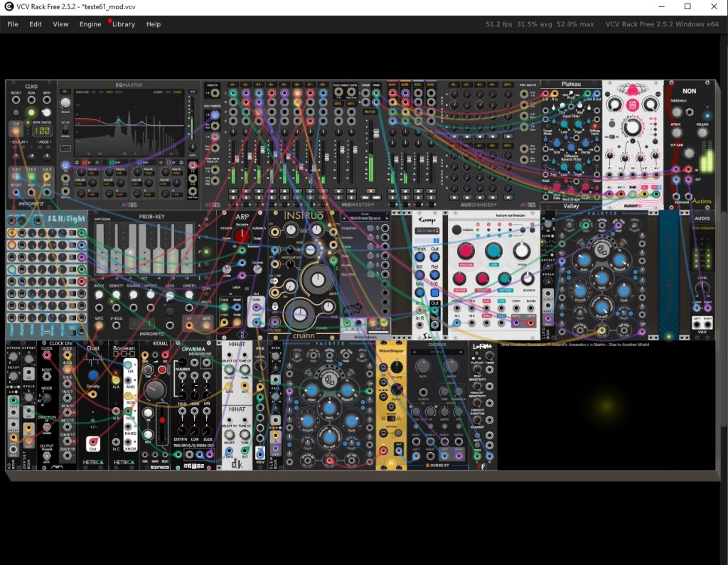Turn Clock Div Mode knob
The image size is (728, 565).
click(46, 398)
